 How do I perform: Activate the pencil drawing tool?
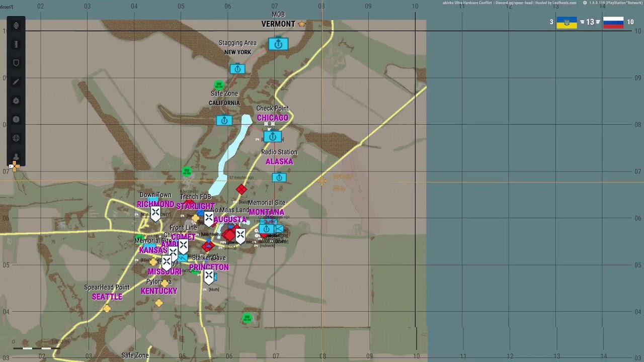pyautogui.click(x=16, y=82)
